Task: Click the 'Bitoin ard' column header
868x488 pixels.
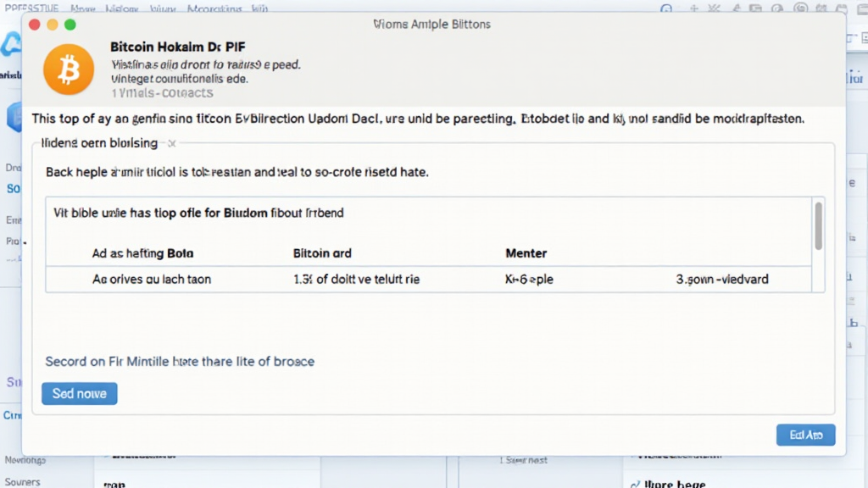Action: tap(321, 252)
